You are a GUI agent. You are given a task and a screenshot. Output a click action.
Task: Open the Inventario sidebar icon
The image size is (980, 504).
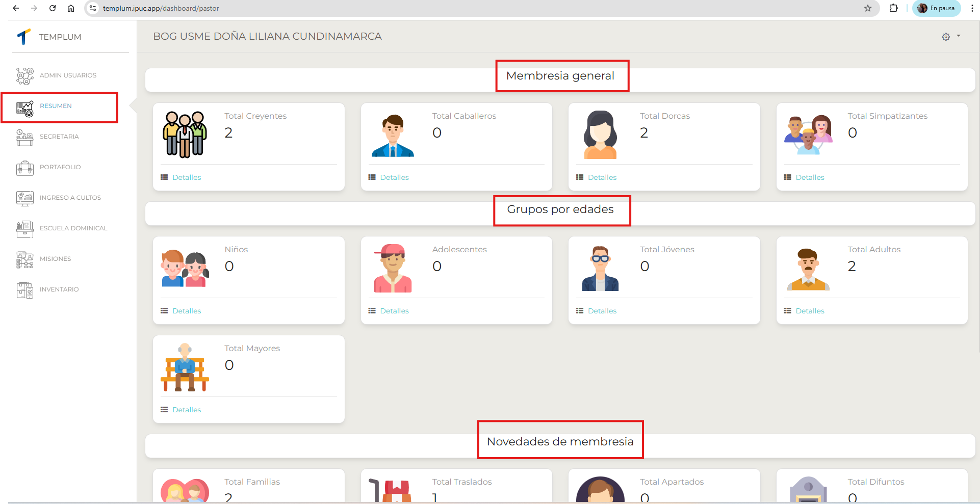[24, 290]
